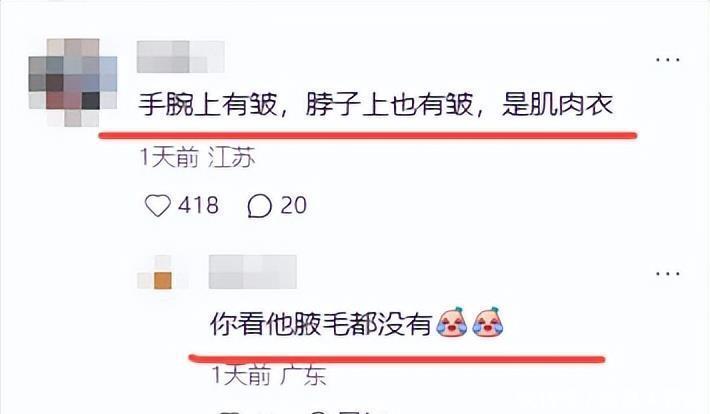
Task: Open the three-dot menu of the 广东 reply
Action: coord(668,274)
